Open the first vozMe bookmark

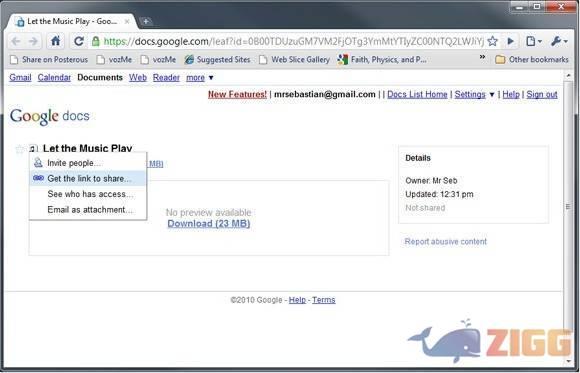coord(114,60)
